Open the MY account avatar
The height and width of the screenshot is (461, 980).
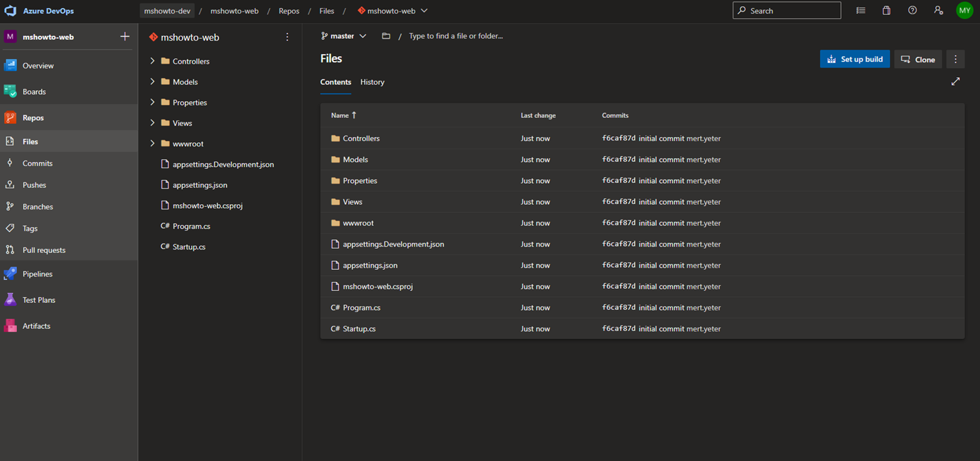pyautogui.click(x=964, y=11)
